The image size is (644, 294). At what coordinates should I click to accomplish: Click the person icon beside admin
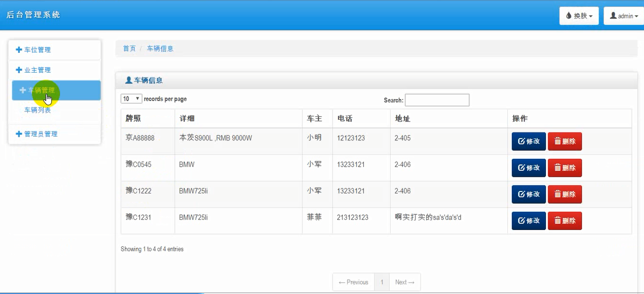(x=613, y=16)
